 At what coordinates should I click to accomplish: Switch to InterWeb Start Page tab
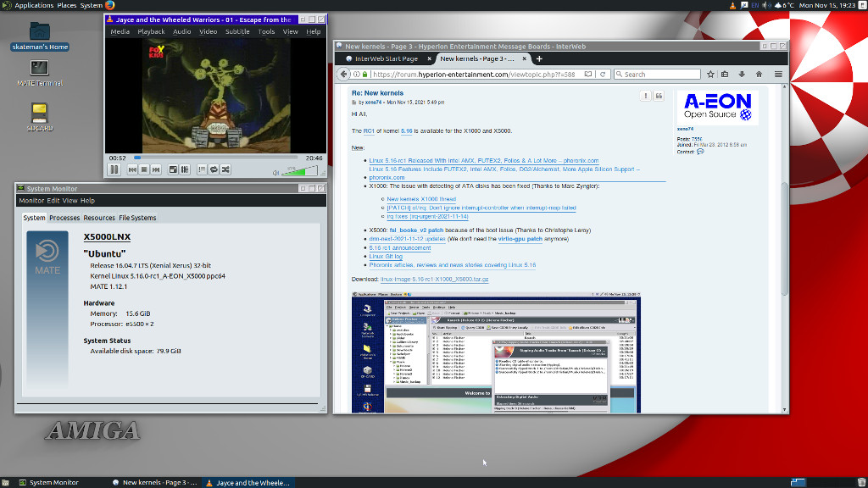386,58
